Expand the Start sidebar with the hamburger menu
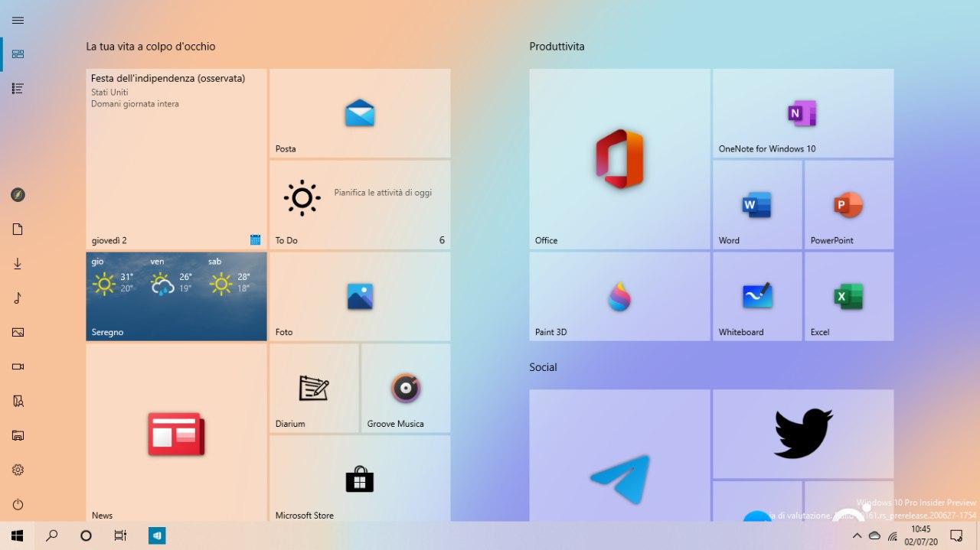The width and height of the screenshot is (980, 550). pos(18,20)
